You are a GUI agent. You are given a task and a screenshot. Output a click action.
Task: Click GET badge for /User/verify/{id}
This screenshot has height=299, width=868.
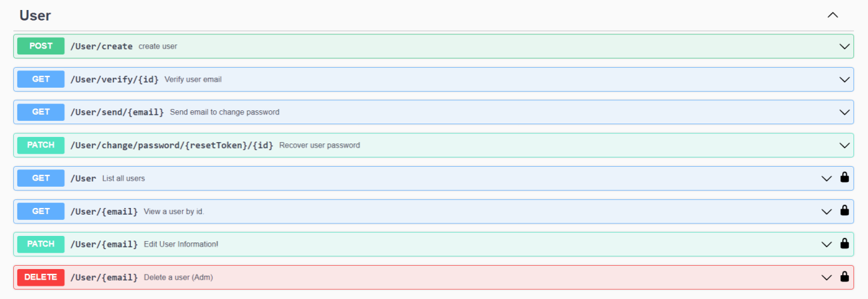(x=41, y=79)
